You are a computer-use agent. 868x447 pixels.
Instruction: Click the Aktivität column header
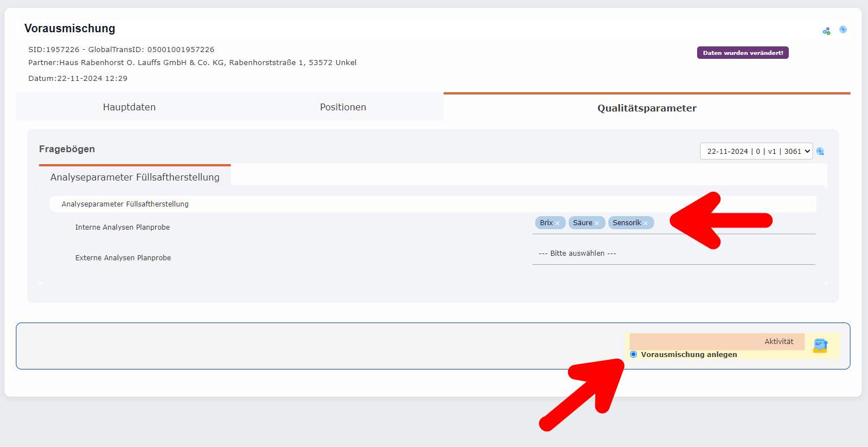[780, 341]
